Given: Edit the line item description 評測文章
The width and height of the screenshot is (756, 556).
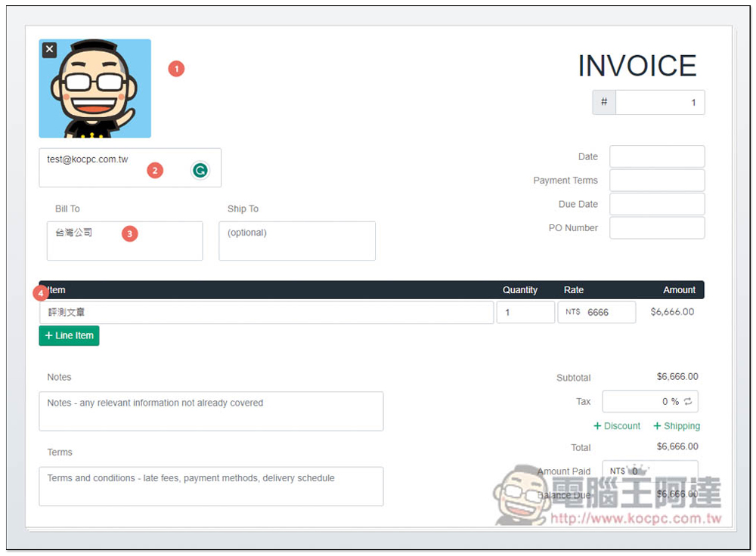Looking at the screenshot, I should coord(267,312).
